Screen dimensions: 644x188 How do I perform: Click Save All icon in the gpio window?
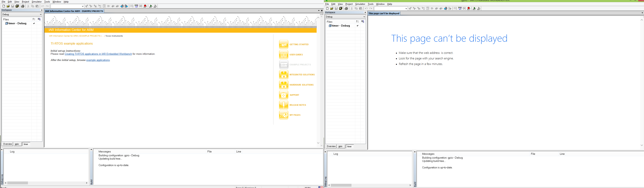click(x=341, y=8)
